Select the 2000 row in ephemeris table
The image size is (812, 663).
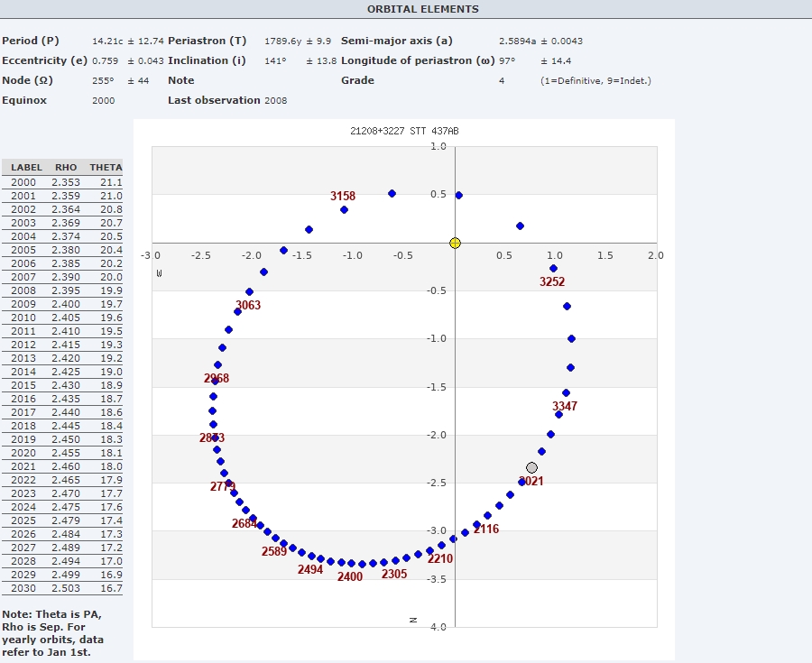[62, 182]
